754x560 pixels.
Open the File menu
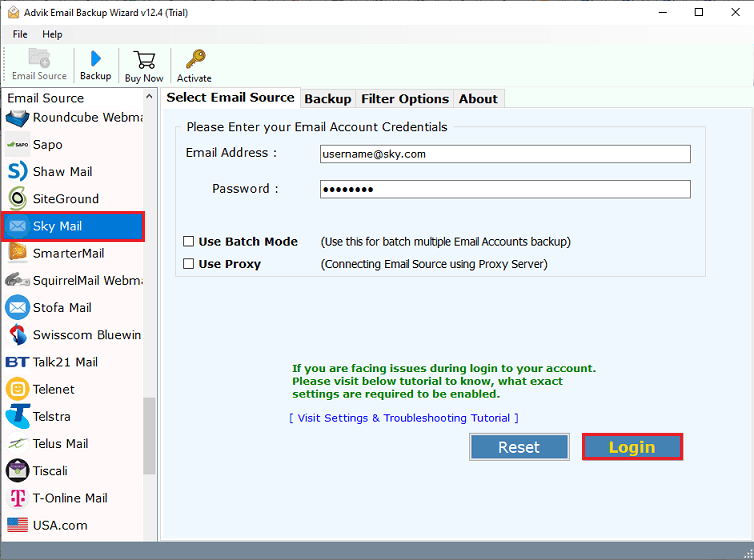[x=20, y=34]
